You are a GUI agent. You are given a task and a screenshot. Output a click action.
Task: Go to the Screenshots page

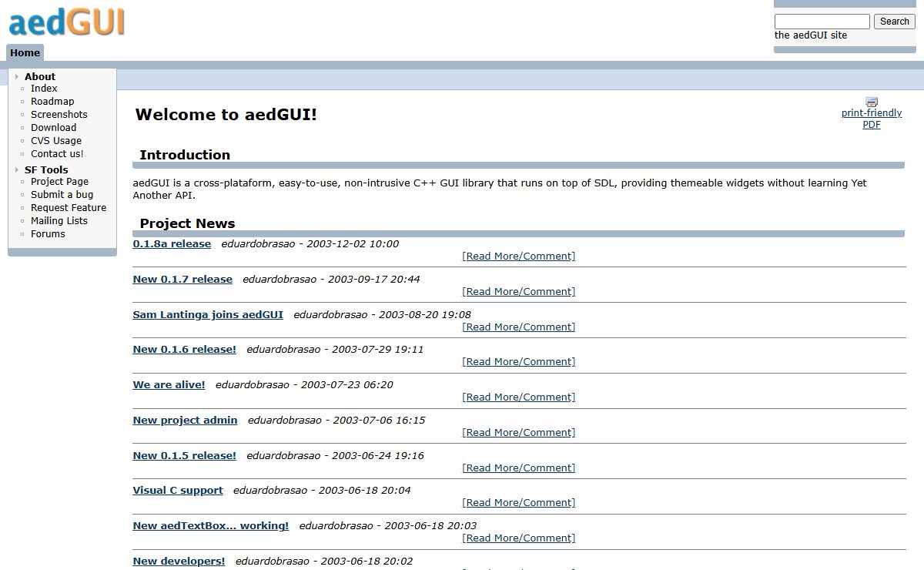59,115
